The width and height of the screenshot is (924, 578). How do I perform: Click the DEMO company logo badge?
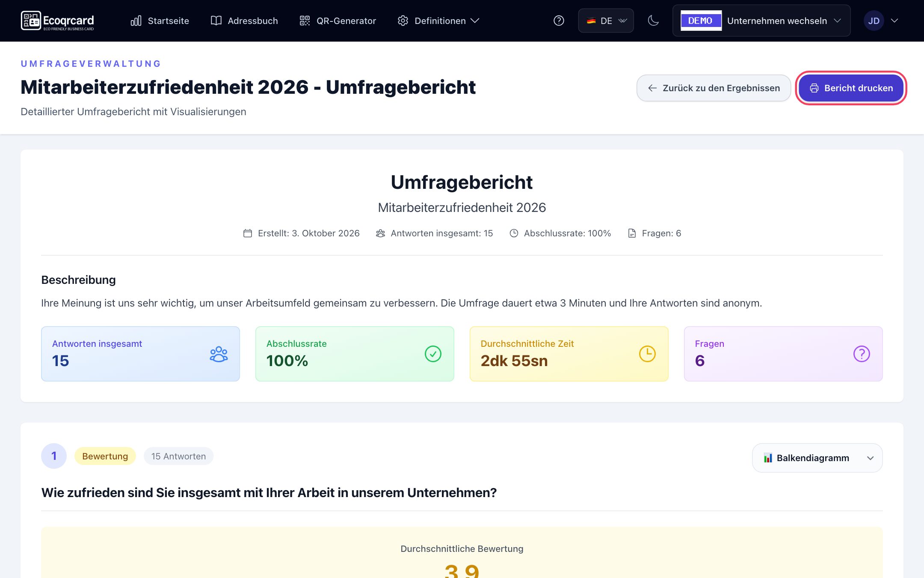701,21
